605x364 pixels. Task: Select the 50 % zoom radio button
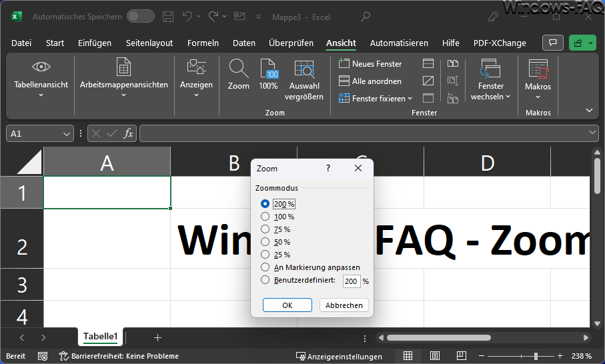pos(265,242)
